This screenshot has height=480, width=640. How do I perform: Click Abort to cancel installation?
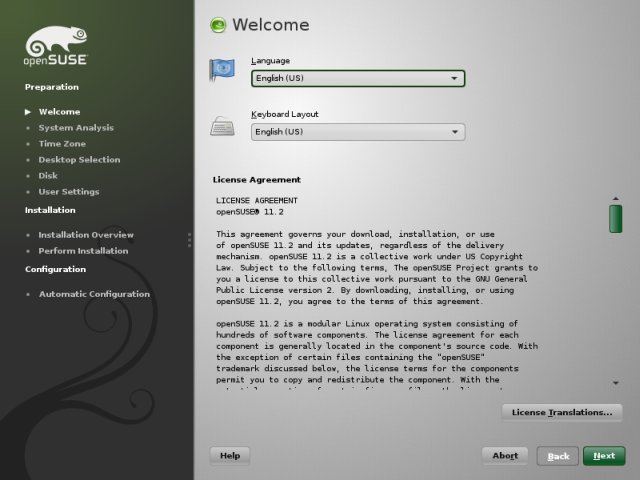coord(505,456)
